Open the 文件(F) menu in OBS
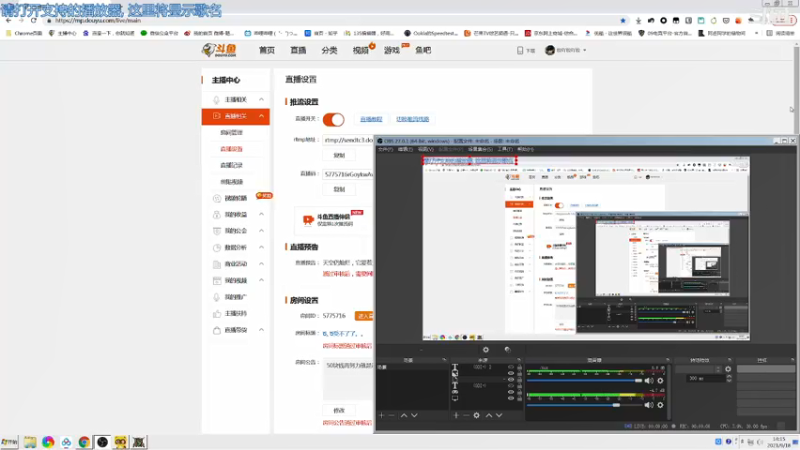The image size is (800, 450). pos(385,149)
